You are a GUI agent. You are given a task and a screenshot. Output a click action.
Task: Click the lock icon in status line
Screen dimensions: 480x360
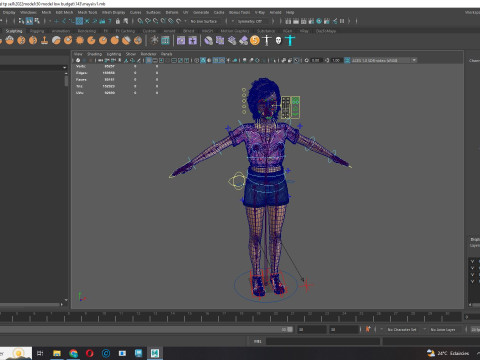point(118,21)
